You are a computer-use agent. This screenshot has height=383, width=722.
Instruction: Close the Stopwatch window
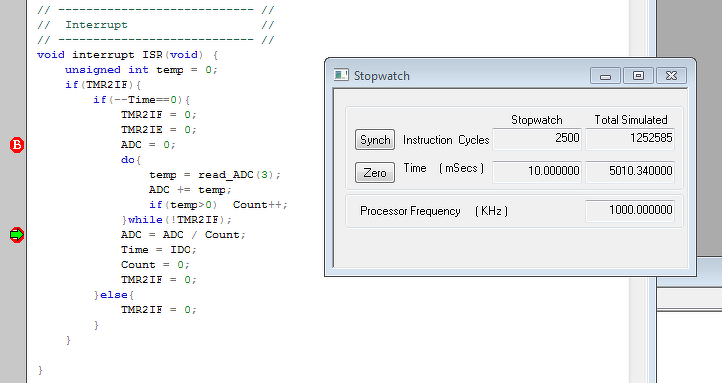pyautogui.click(x=671, y=75)
